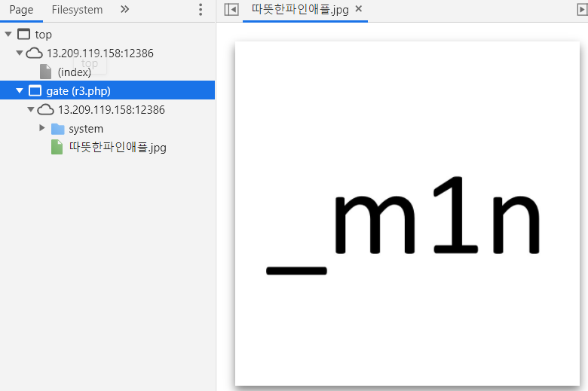Select the gate (r3.php) row
588x391 pixels.
coord(107,90)
